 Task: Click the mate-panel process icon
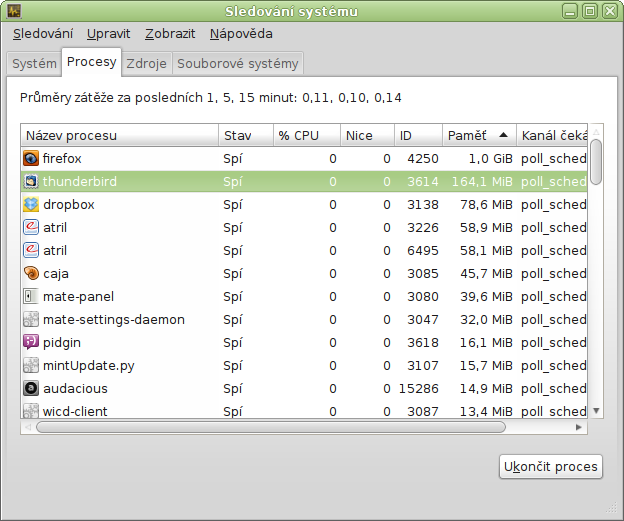[x=31, y=296]
